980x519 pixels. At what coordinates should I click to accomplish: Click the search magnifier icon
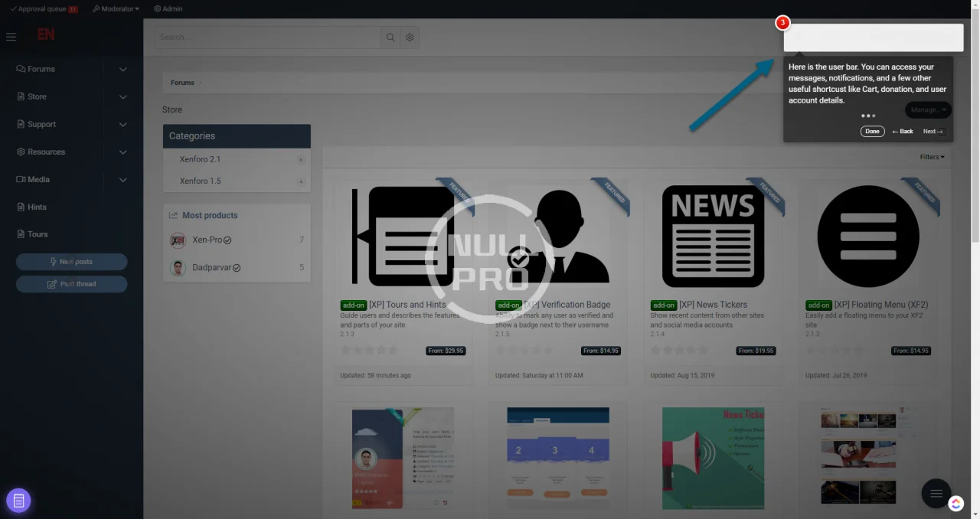coord(390,38)
